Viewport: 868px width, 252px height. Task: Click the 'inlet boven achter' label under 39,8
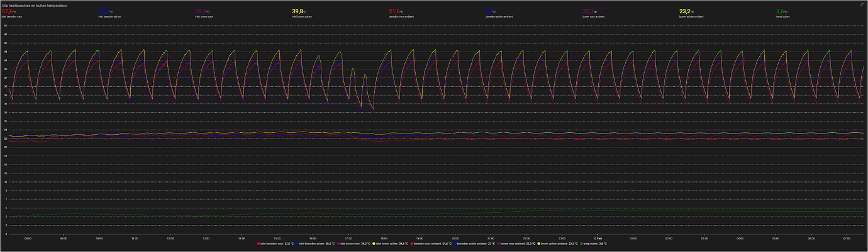click(x=303, y=16)
